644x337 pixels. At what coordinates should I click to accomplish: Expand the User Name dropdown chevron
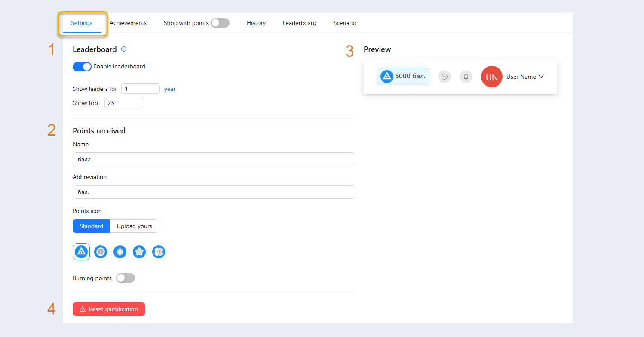pos(541,77)
